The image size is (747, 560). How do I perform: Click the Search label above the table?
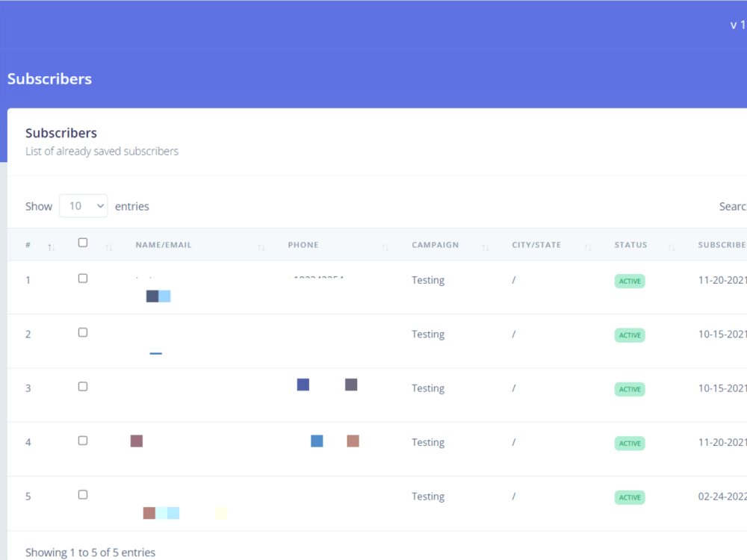pos(733,206)
